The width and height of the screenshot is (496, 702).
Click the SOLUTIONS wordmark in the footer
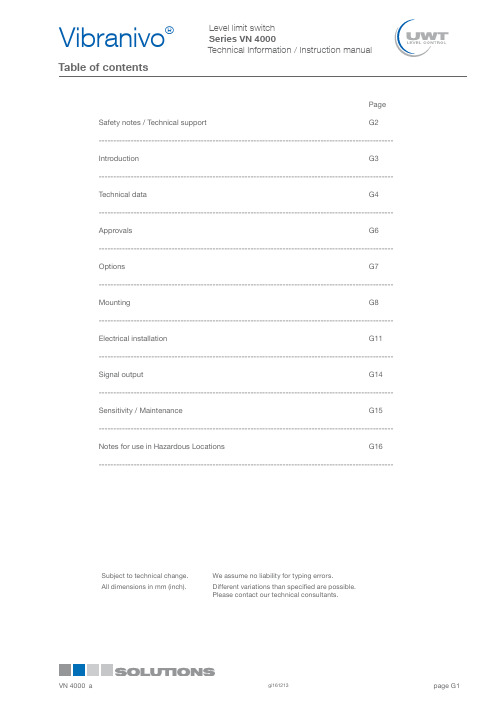coord(165,672)
